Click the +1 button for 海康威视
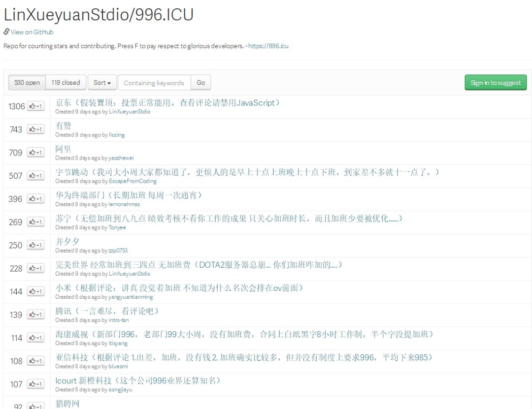This screenshot has width=532, height=409. pyautogui.click(x=35, y=338)
